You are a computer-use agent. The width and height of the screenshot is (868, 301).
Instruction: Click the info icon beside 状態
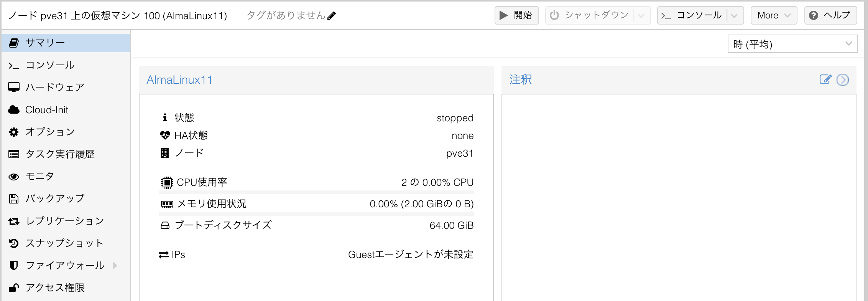[165, 117]
